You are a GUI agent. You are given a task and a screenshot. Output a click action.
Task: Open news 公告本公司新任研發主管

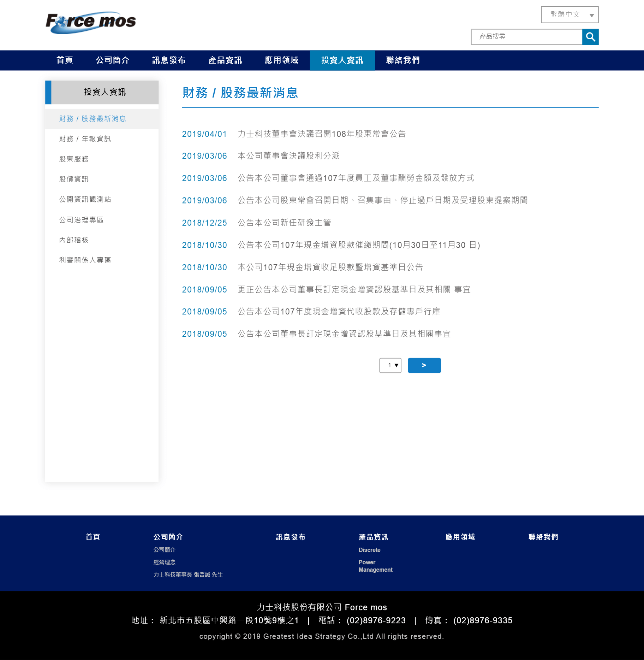(284, 223)
